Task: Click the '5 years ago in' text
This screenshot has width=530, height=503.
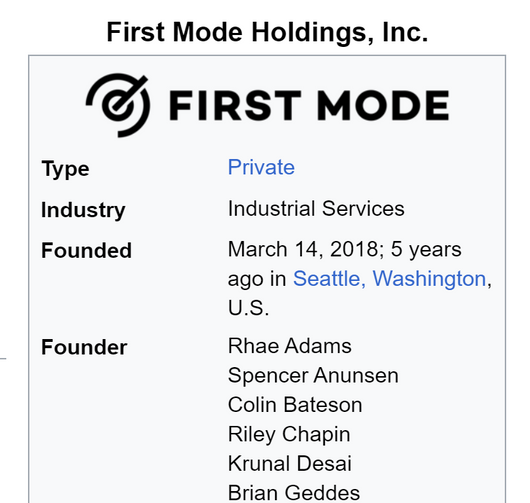Action: coord(345,264)
